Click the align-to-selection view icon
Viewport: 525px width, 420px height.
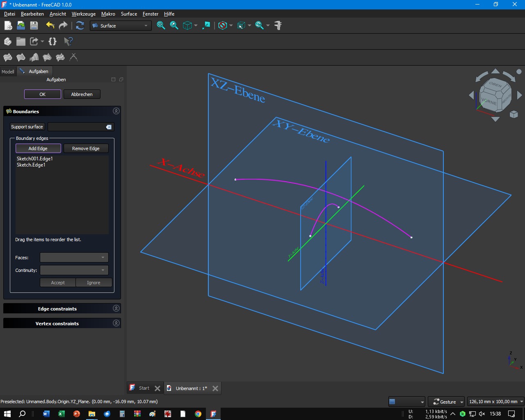click(x=206, y=25)
